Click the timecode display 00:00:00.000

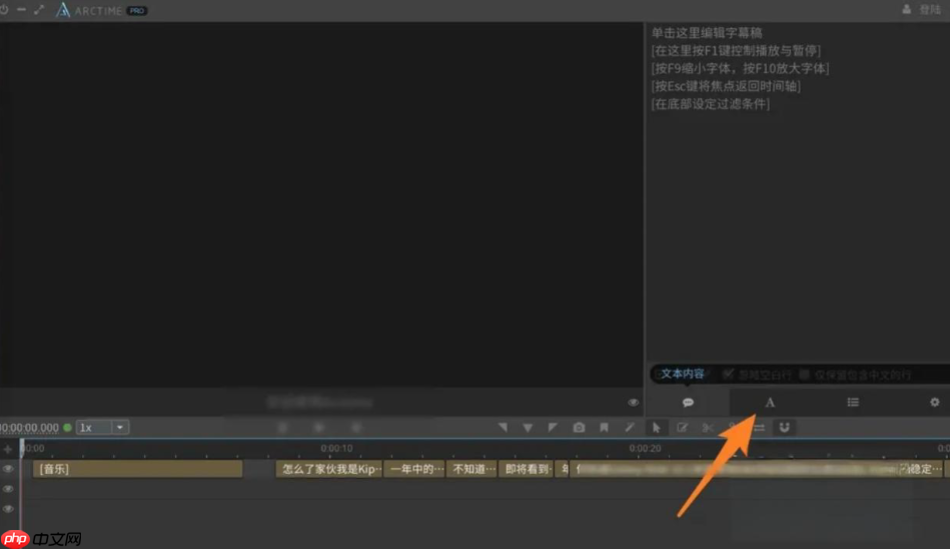pos(29,428)
